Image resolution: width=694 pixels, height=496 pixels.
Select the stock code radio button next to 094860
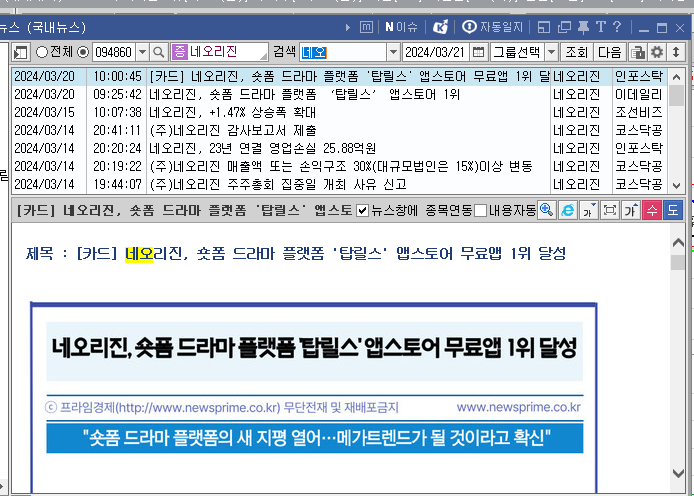coord(83,52)
